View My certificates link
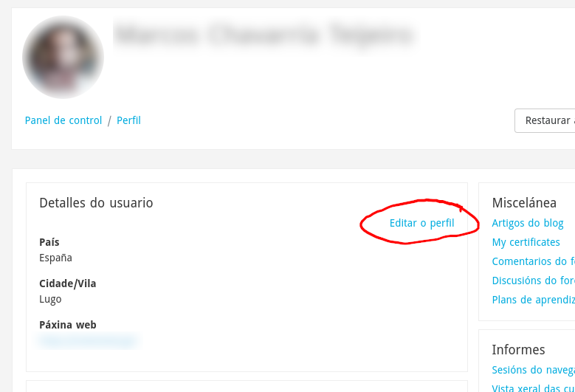This screenshot has width=575, height=392. (x=526, y=242)
